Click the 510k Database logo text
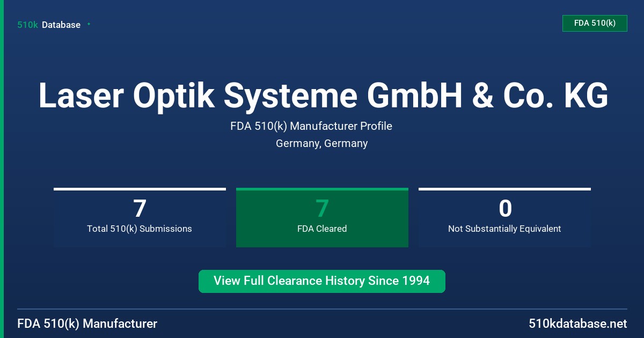Screen dimensions: 644x338 [x=49, y=25]
